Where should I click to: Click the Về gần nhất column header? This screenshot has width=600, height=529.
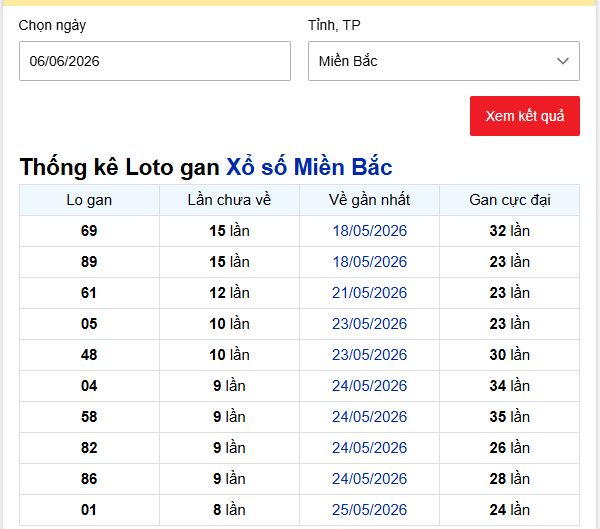[x=369, y=200]
